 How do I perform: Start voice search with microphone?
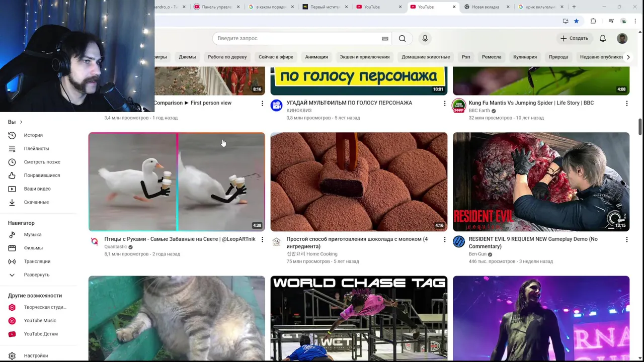point(425,38)
